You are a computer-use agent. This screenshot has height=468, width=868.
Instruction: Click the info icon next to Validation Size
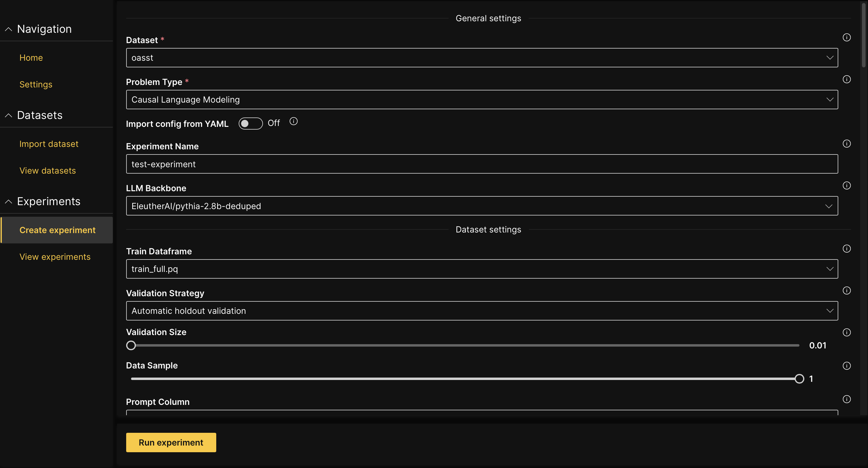coord(846,332)
